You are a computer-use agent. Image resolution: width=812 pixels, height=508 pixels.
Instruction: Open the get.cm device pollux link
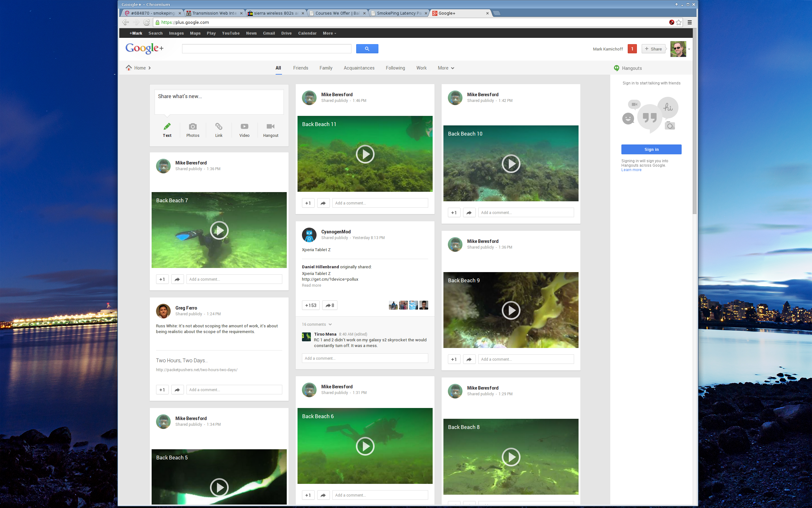[330, 279]
